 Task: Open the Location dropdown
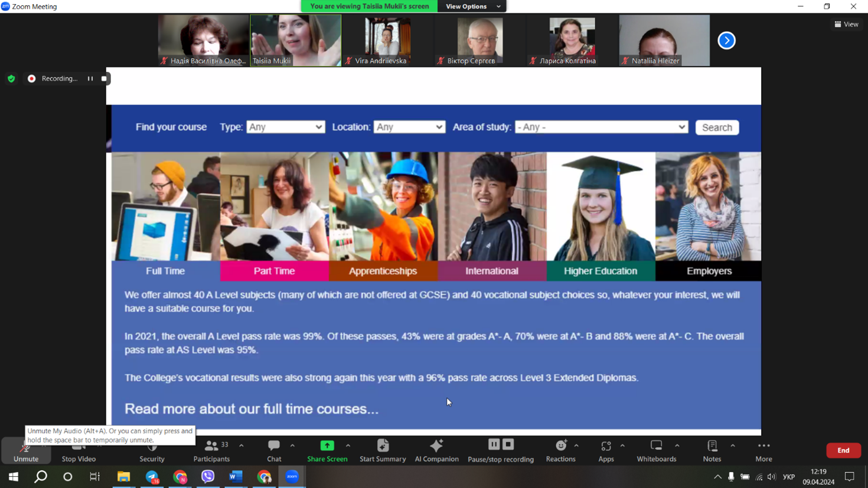pos(409,127)
